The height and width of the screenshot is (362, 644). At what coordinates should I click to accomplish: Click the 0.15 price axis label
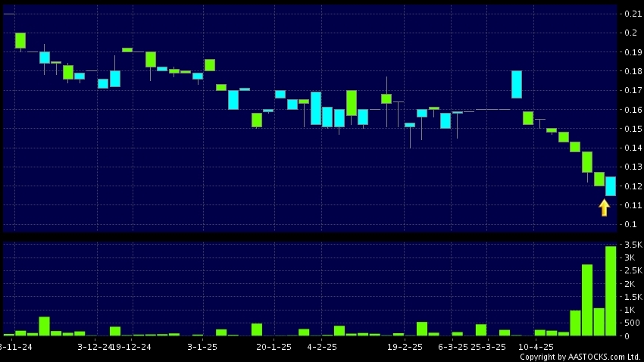click(x=633, y=129)
